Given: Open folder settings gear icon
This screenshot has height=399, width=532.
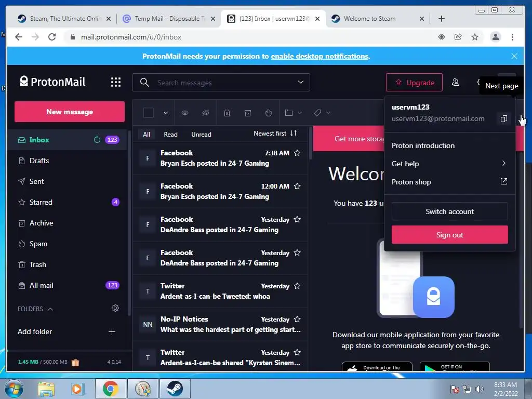Looking at the screenshot, I should [x=115, y=308].
